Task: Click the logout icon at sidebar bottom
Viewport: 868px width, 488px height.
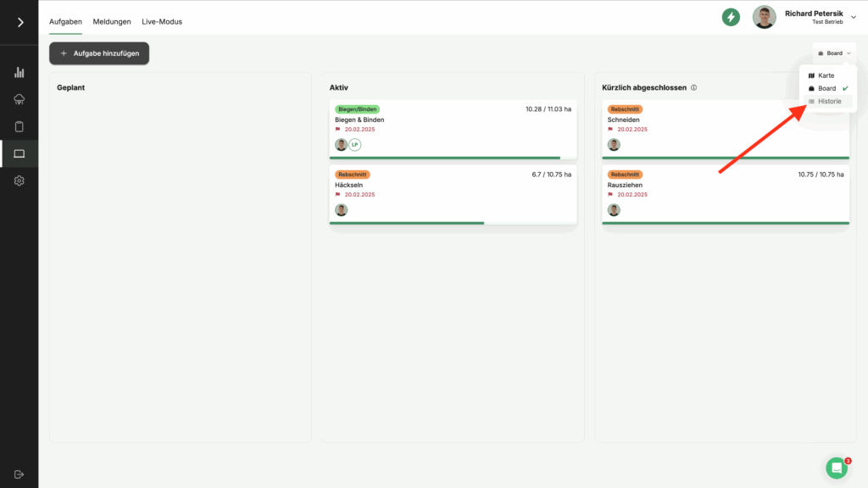Action: [19, 474]
